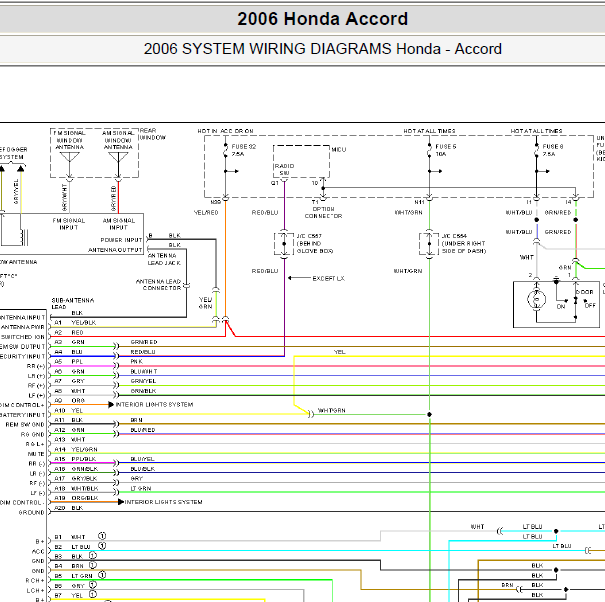Select the "J/C C554 (UNDER RIGHT SIDE OF DASH)" label
This screenshot has width=605, height=602.
click(x=464, y=244)
